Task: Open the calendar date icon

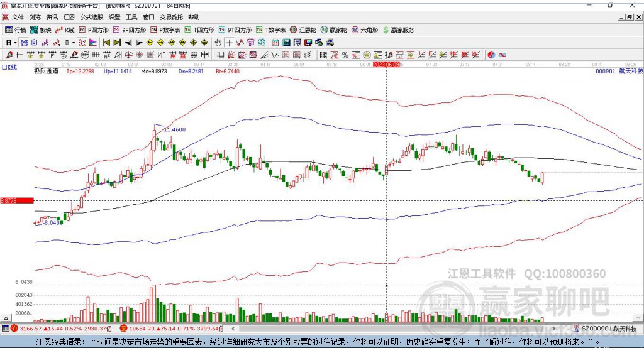Action: pyautogui.click(x=275, y=43)
